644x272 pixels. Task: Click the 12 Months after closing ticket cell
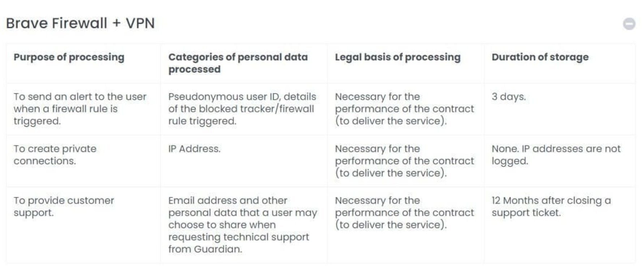coord(551,206)
